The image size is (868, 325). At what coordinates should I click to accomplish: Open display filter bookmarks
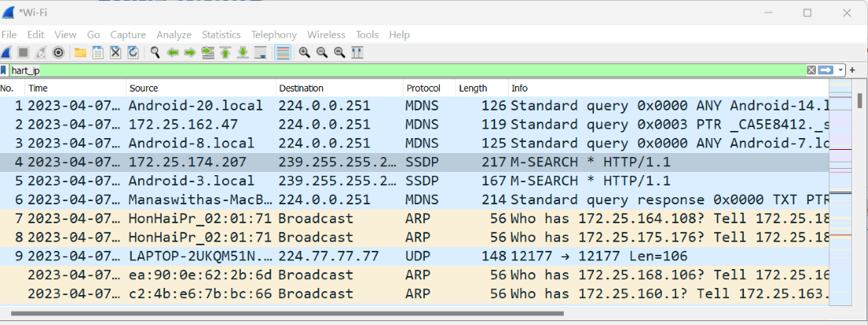tap(5, 70)
